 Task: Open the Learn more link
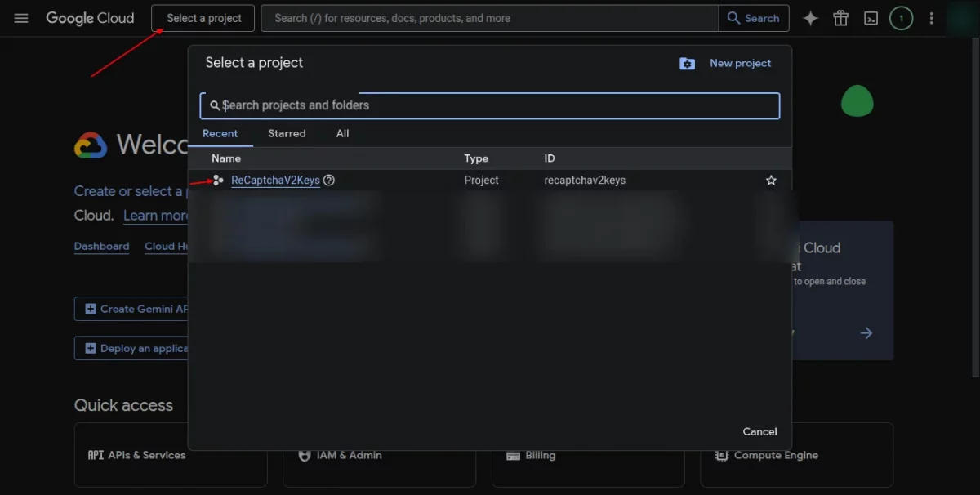tap(155, 216)
